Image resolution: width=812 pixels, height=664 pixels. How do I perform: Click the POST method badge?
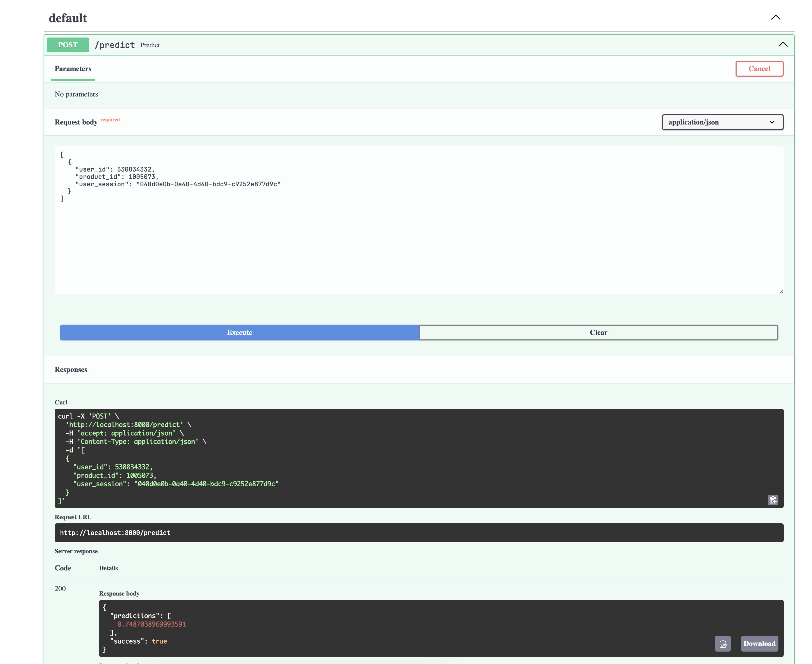point(68,45)
